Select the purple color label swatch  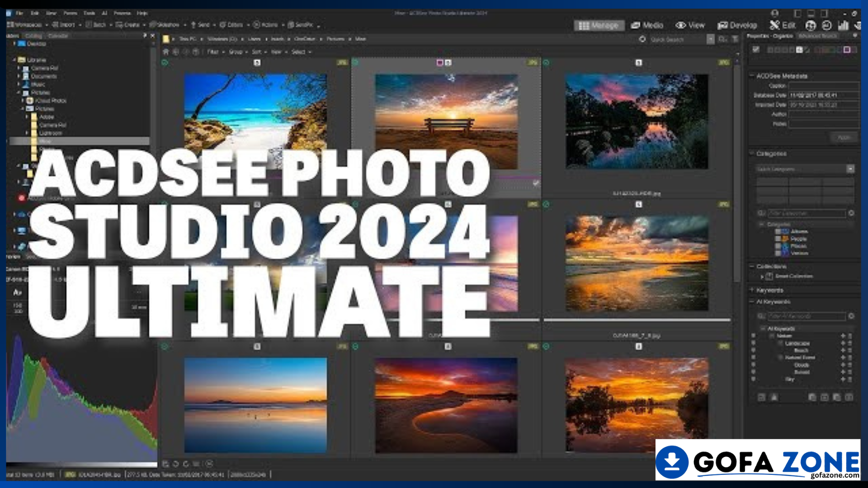[847, 50]
